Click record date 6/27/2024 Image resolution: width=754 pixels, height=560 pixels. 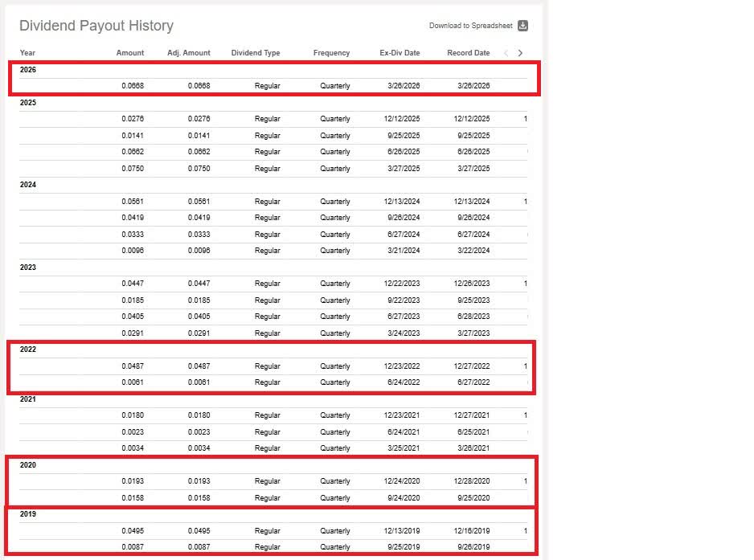coord(473,235)
